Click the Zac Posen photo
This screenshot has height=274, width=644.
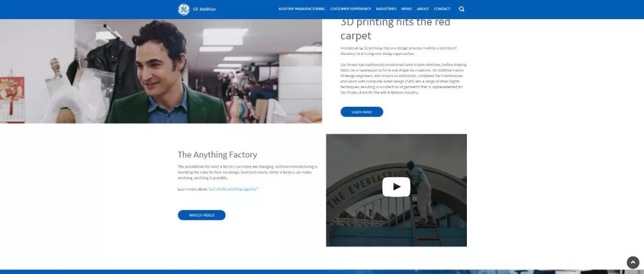tap(161, 71)
